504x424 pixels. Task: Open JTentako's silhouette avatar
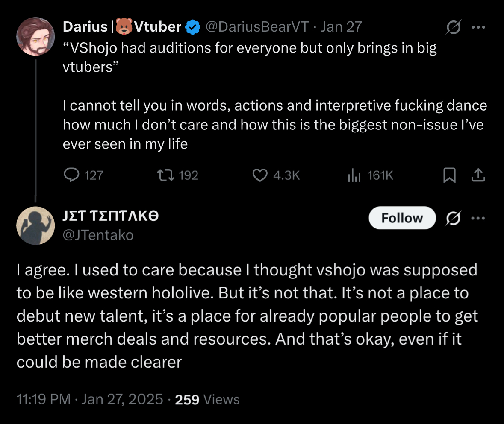point(35,225)
